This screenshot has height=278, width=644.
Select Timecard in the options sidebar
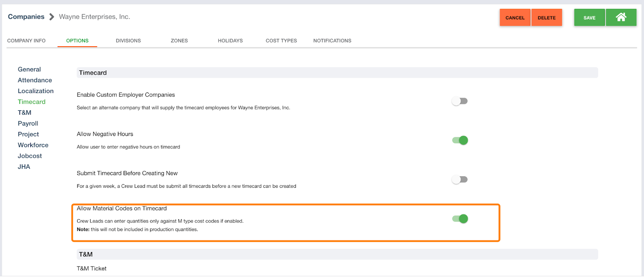click(x=31, y=102)
